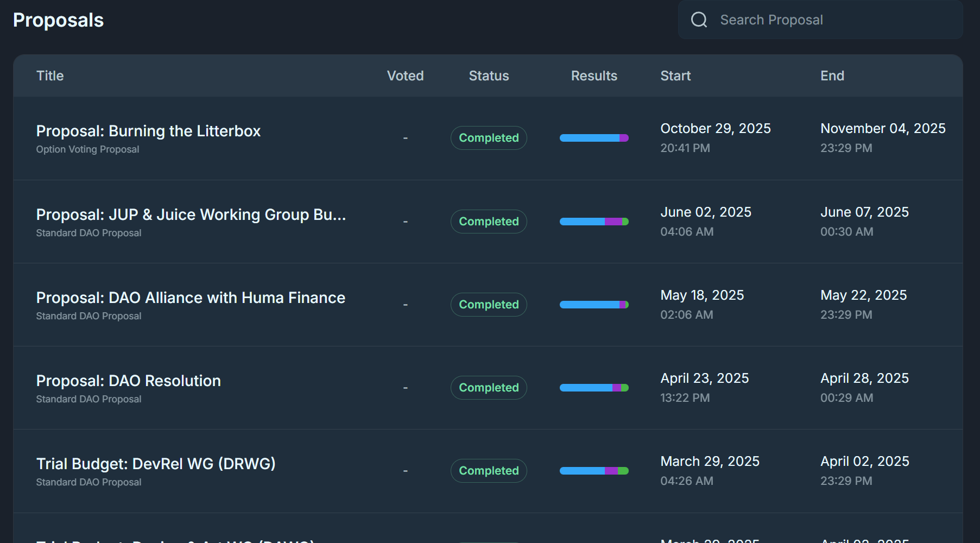The image size is (980, 543).
Task: Click the Status column header
Action: click(489, 76)
